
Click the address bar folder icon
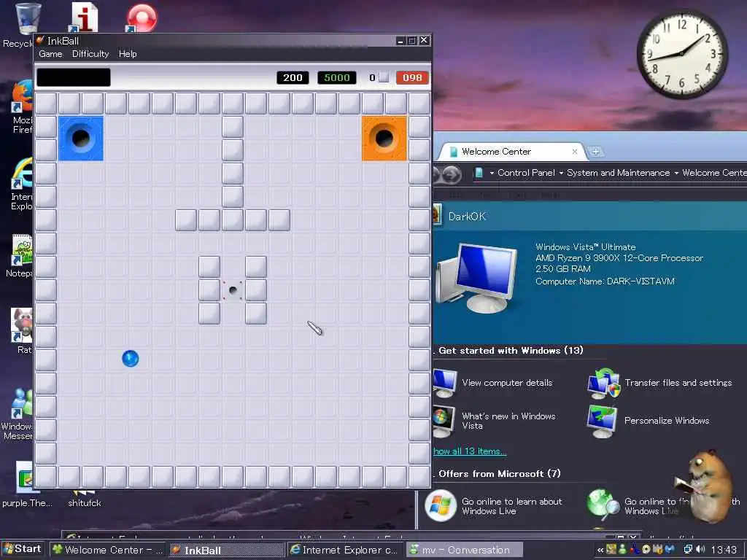[x=479, y=173]
